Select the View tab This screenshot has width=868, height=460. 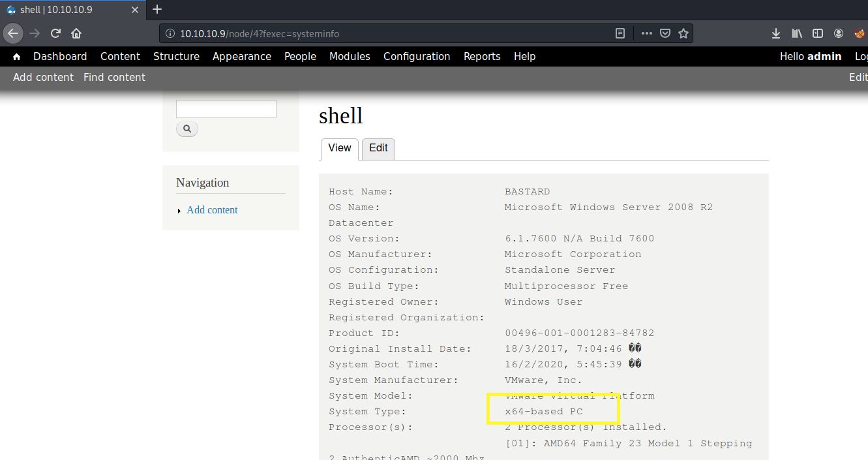[x=339, y=148]
